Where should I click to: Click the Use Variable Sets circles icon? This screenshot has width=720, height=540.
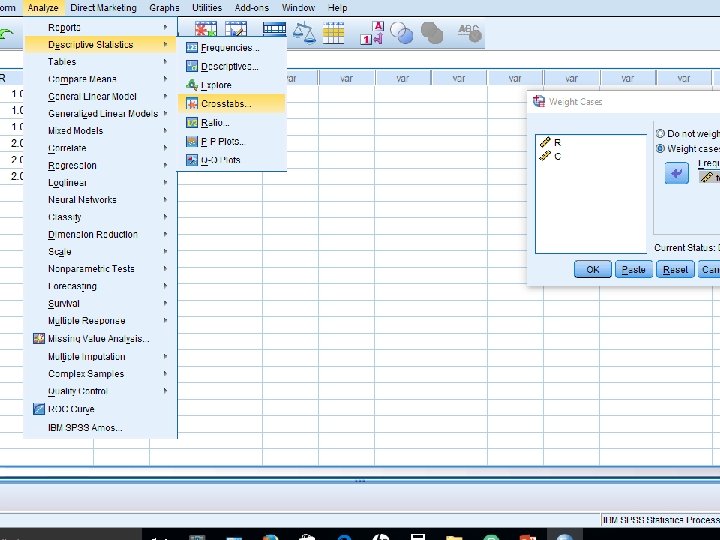[x=401, y=33]
